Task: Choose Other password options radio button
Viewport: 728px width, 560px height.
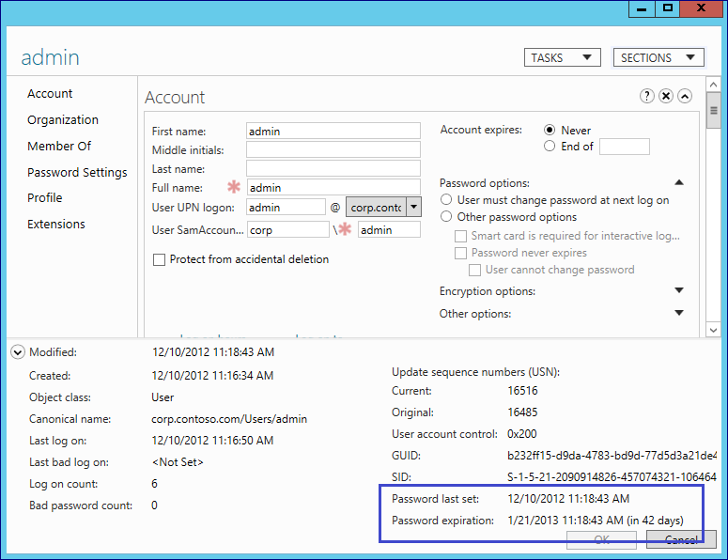Action: (x=446, y=217)
